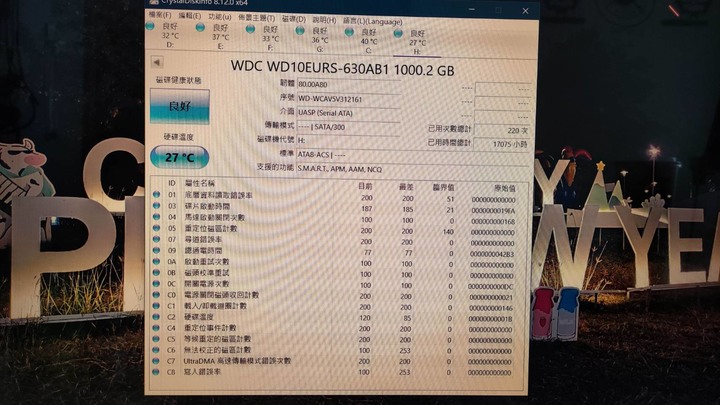
Task: Switch to disk D: at 32 °C
Action: tap(163, 35)
